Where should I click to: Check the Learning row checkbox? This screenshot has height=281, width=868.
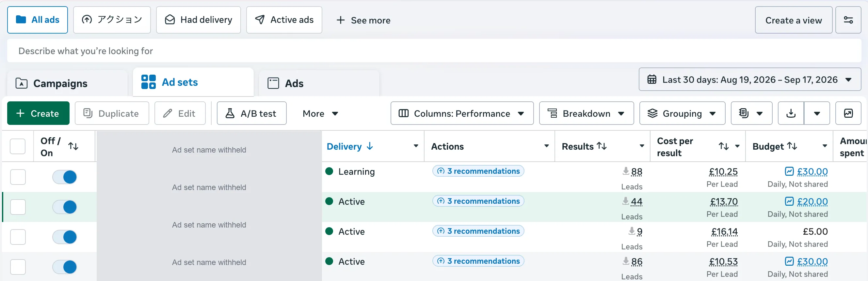(x=18, y=177)
